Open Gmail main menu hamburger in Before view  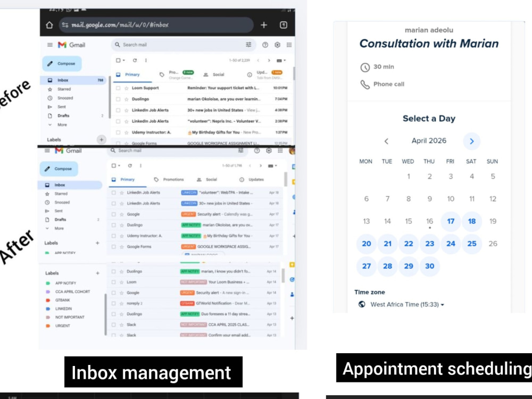[50, 45]
